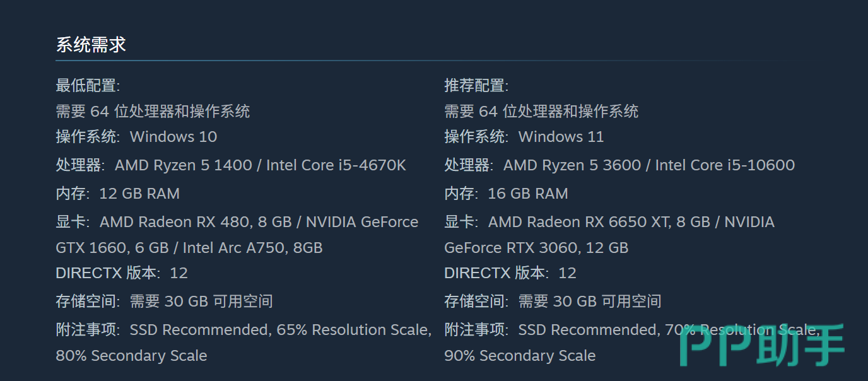The width and height of the screenshot is (868, 381).
Task: Click the 系统需求 section heading
Action: (x=91, y=45)
